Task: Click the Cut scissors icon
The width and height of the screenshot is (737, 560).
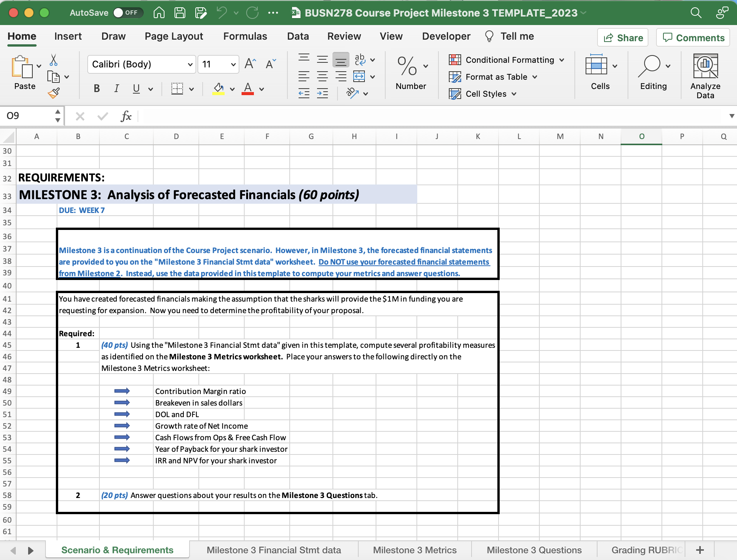Action: pos(54,60)
